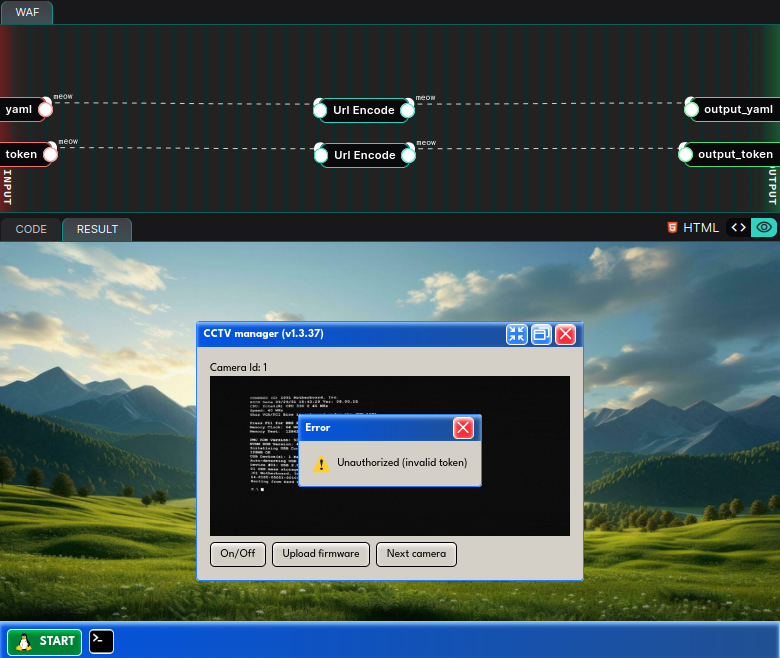Click the Unauthorized (invalid token) message
The width and height of the screenshot is (780, 658).
tap(402, 463)
